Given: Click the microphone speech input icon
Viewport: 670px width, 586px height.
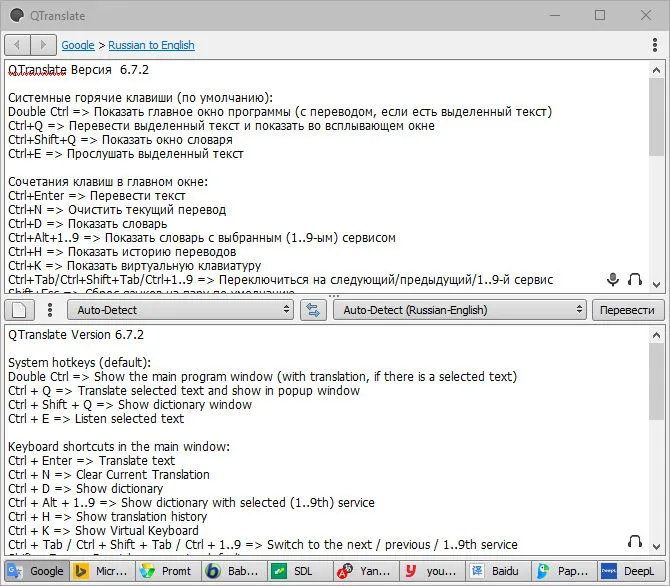Looking at the screenshot, I should (613, 280).
